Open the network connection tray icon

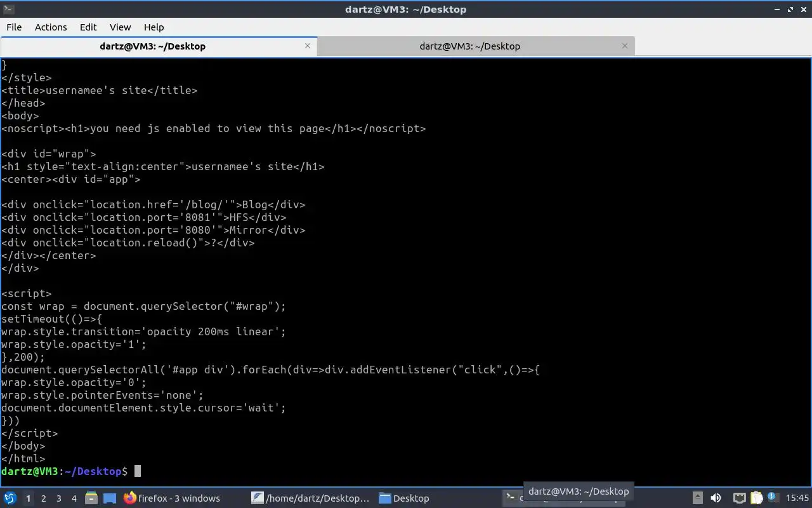pos(739,498)
